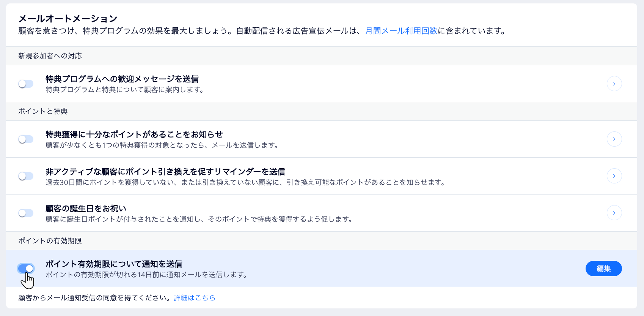
Task: Select the 特典プログラムへの歓迎メッセージを送信 title
Action: tap(122, 79)
